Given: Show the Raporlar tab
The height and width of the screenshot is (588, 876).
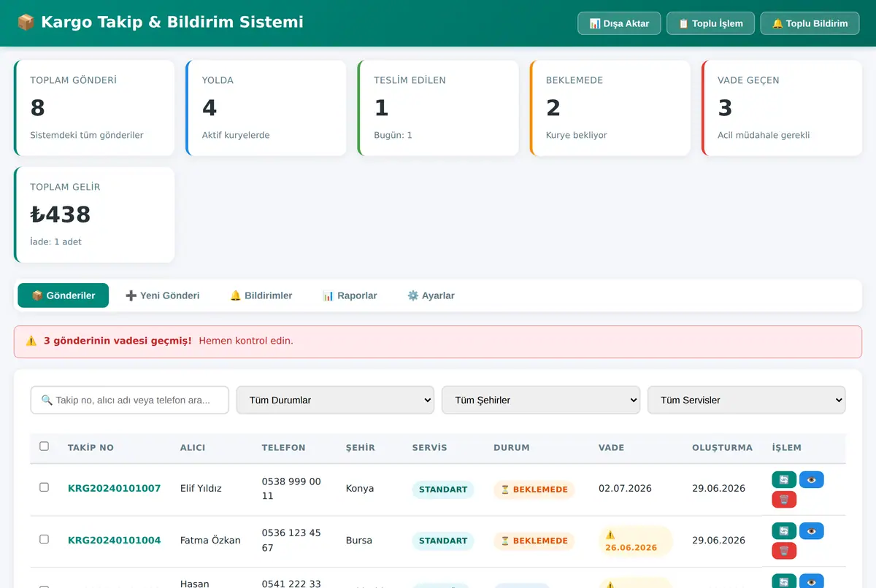Looking at the screenshot, I should tap(350, 295).
